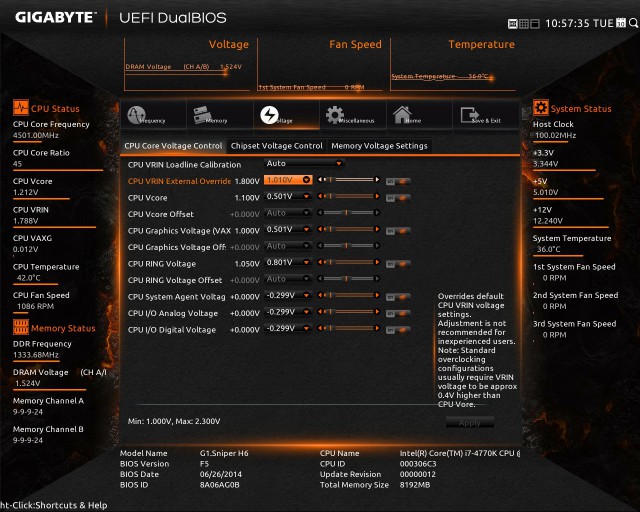Click the G1.Sniper H6 model name value
This screenshot has height=512, width=640.
coord(224,453)
